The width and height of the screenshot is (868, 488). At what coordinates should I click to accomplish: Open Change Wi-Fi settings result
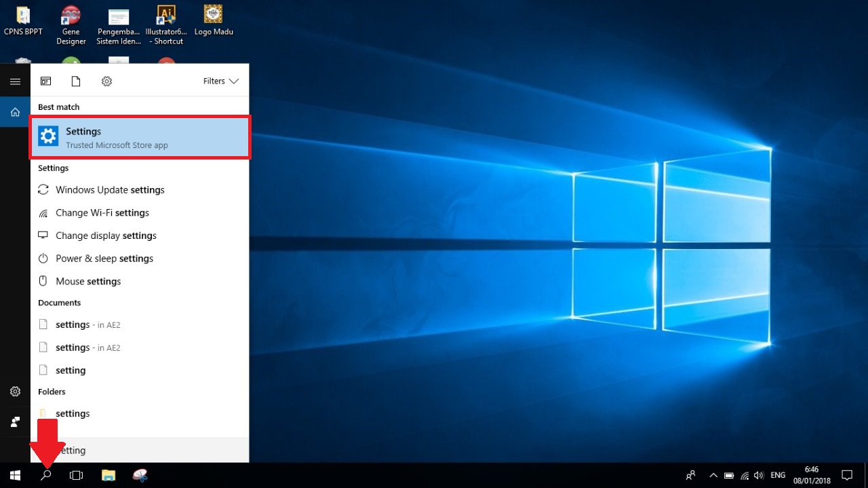[x=140, y=213]
